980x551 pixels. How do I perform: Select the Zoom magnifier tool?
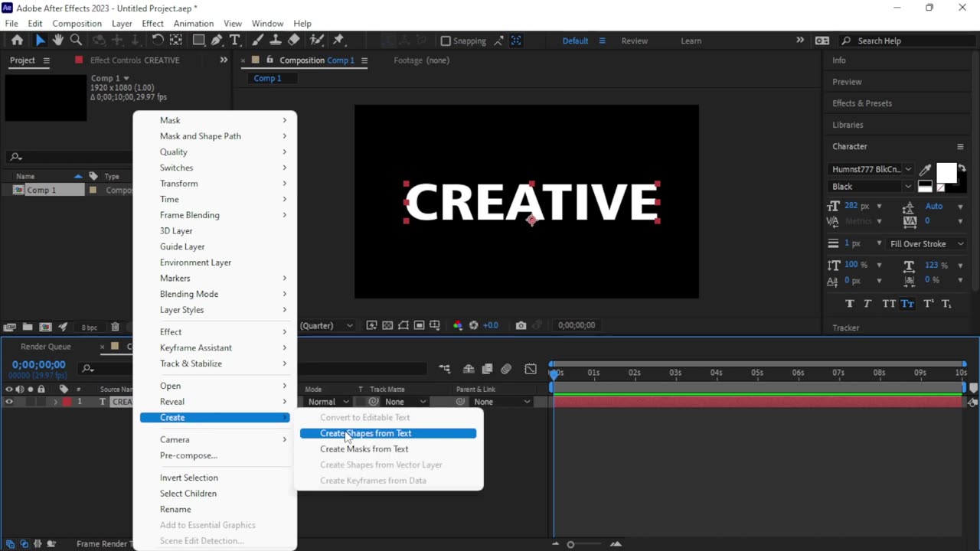point(76,41)
